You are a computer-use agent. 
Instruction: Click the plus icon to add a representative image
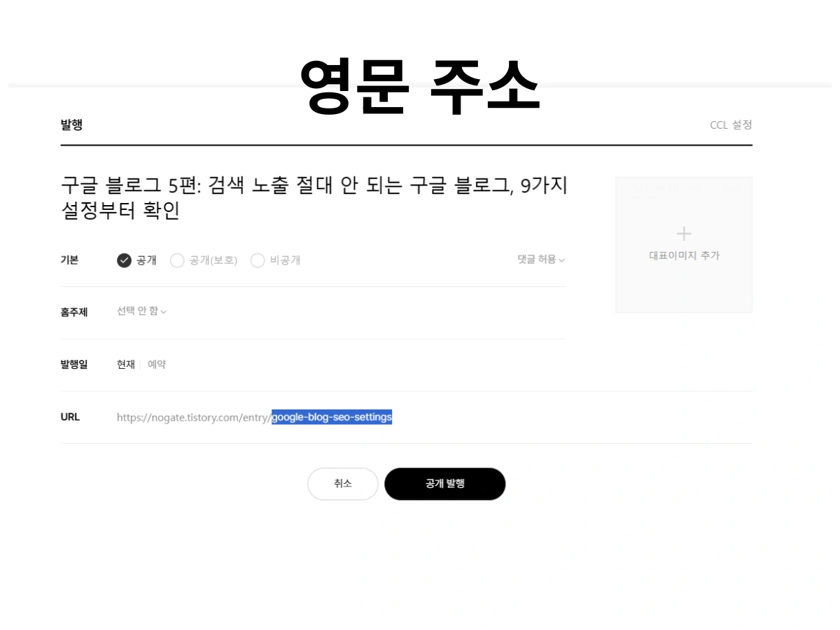click(683, 233)
